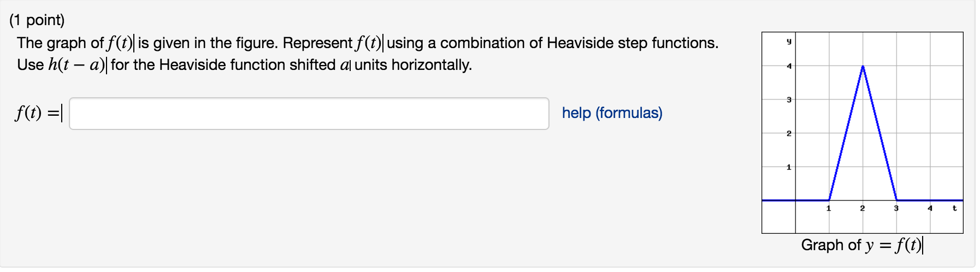Click where the graph starts rising at t=1
980x272 pixels.
coord(829,200)
